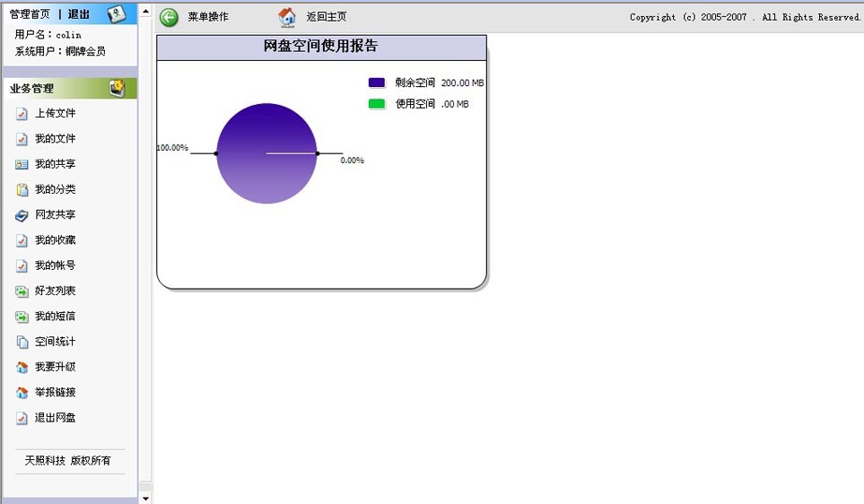Click 退出网盘 to leave
The width and height of the screenshot is (864, 504).
[x=55, y=417]
